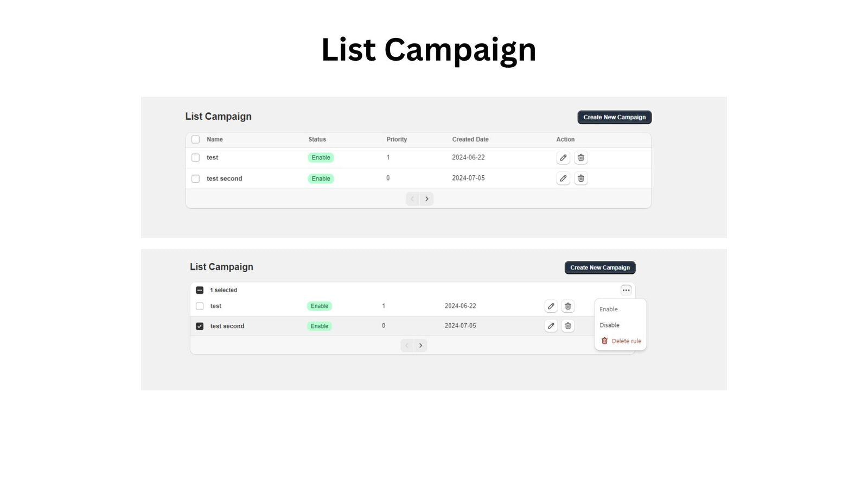Click the edit pencil icon for test campaign
The image size is (868, 488).
click(x=563, y=157)
